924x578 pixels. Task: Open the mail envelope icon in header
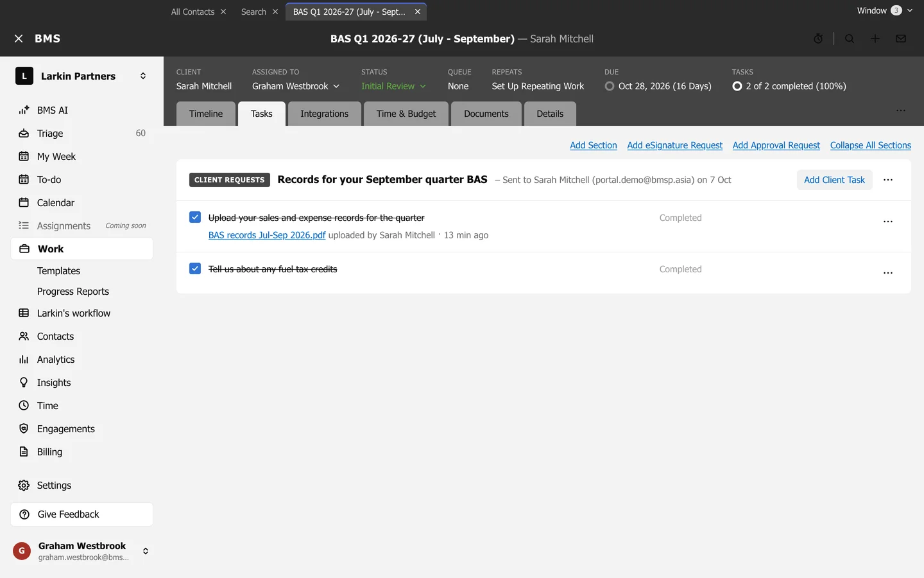(x=901, y=39)
